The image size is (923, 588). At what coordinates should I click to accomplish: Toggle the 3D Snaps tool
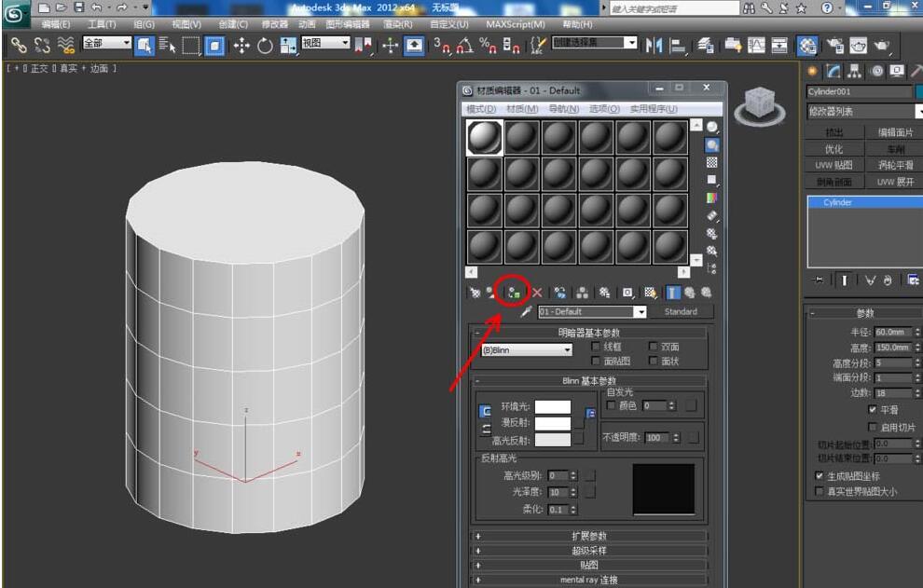[x=442, y=46]
